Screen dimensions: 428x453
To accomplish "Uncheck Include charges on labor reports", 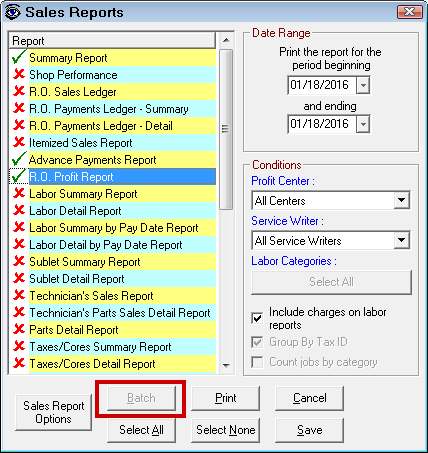I will (x=257, y=318).
